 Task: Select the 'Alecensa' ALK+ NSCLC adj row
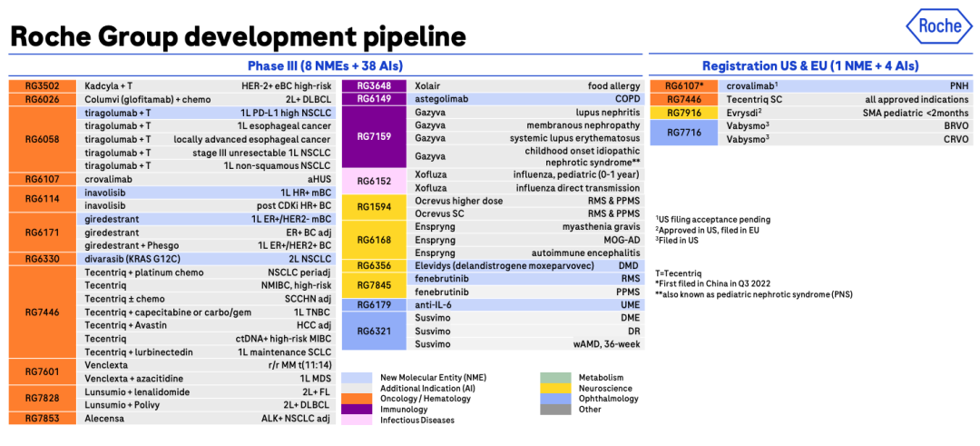pyautogui.click(x=208, y=418)
